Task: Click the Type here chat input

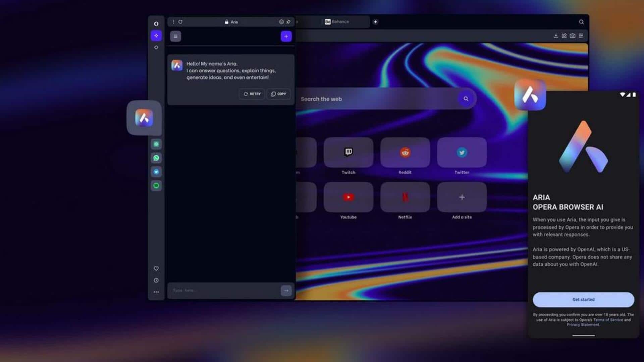Action: pyautogui.click(x=224, y=291)
